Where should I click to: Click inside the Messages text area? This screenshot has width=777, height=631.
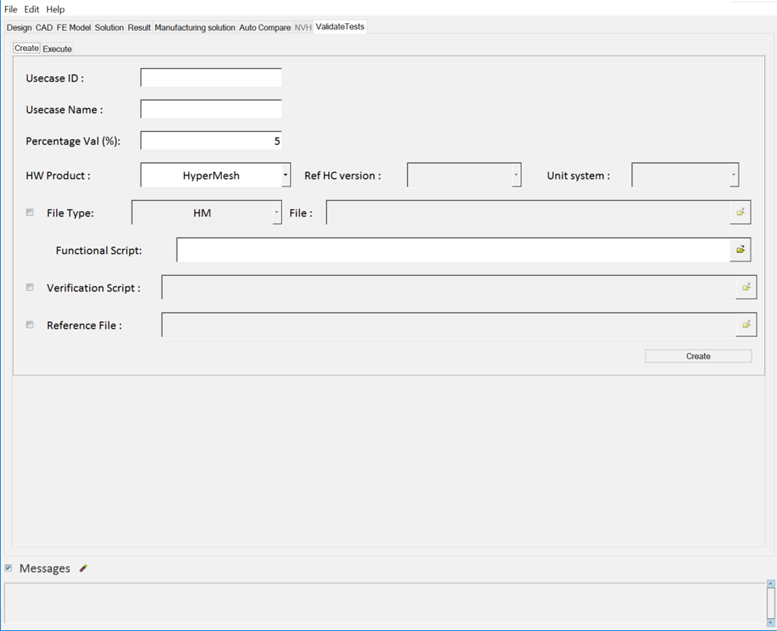385,604
